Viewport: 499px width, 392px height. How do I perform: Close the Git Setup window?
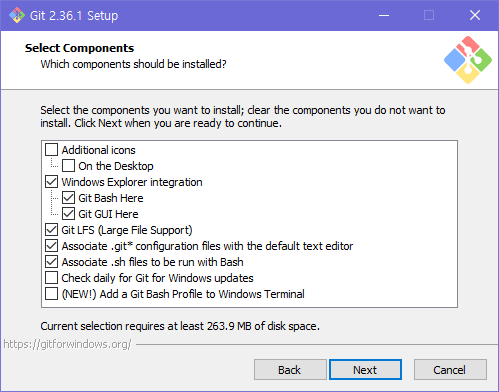[475, 15]
